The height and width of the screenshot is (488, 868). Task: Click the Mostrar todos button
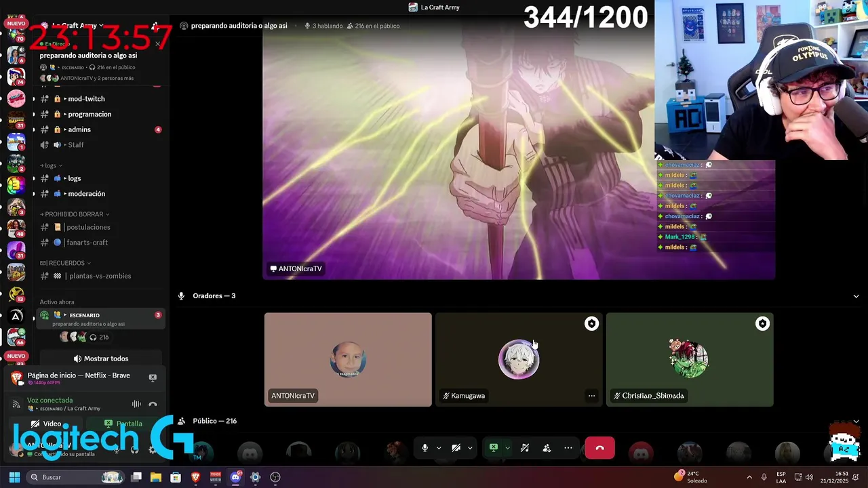(101, 359)
